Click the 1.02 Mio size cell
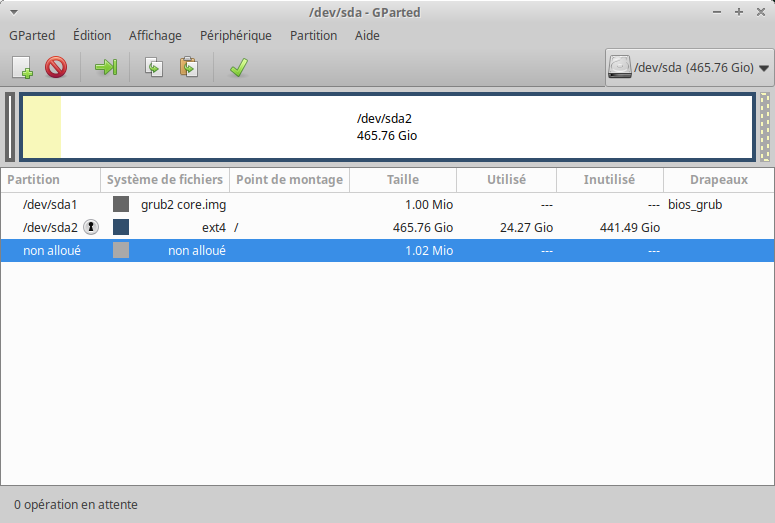775x523 pixels. point(429,251)
